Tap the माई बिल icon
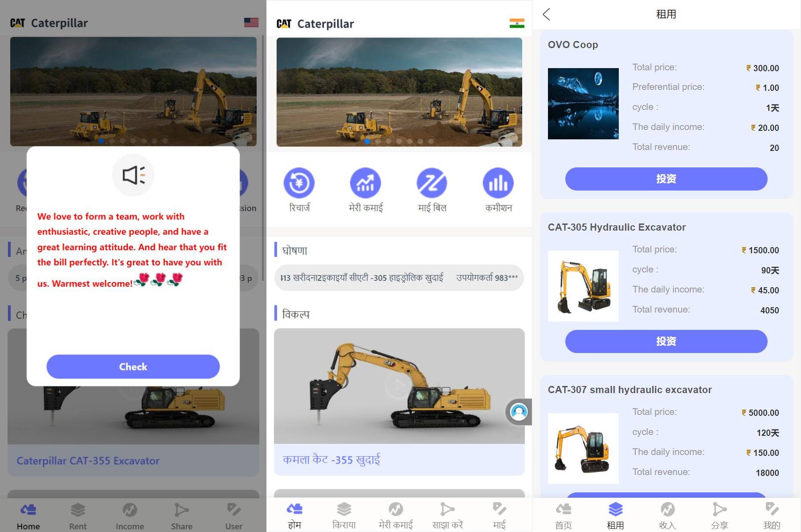Viewport: 801px width, 532px height. (x=432, y=183)
